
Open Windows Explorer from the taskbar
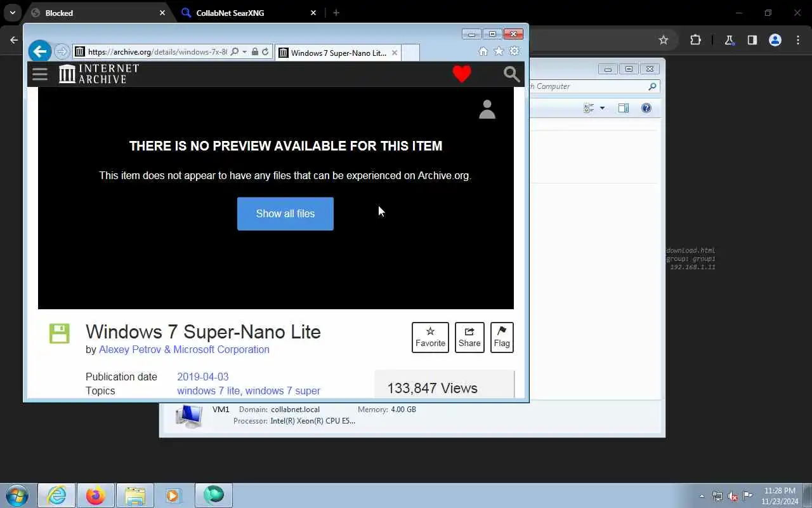[135, 495]
